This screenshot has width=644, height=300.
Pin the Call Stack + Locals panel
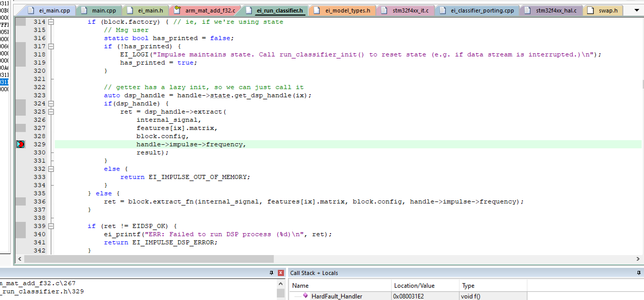coord(639,273)
